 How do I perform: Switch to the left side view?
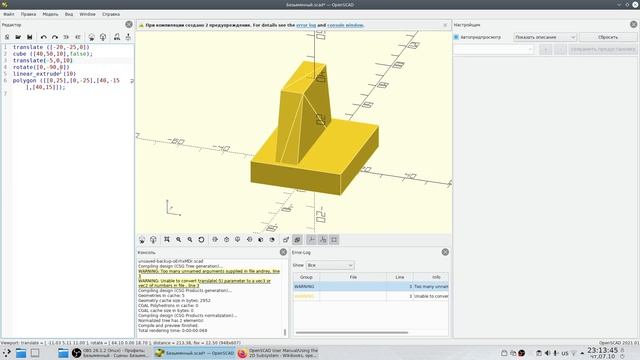pyautogui.click(x=249, y=240)
